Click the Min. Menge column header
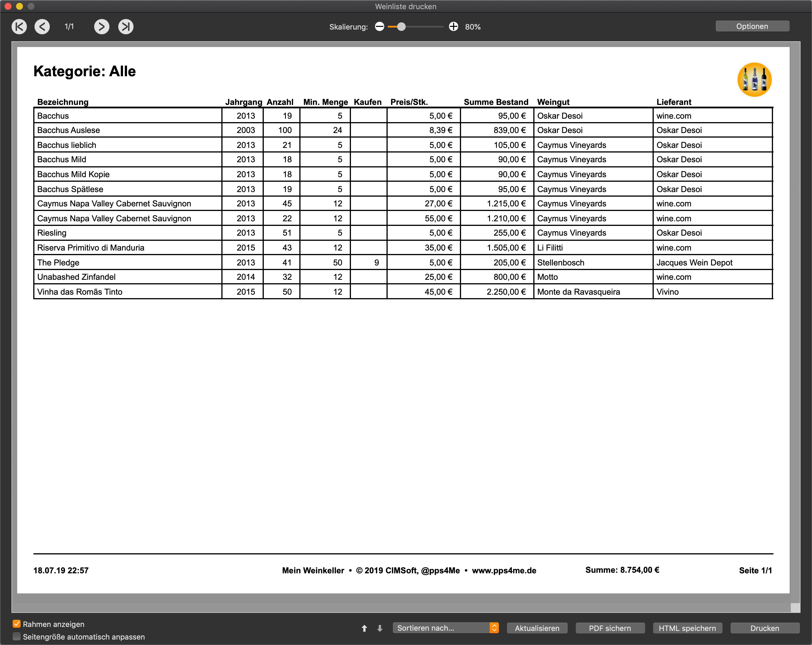812x645 pixels. point(325,102)
